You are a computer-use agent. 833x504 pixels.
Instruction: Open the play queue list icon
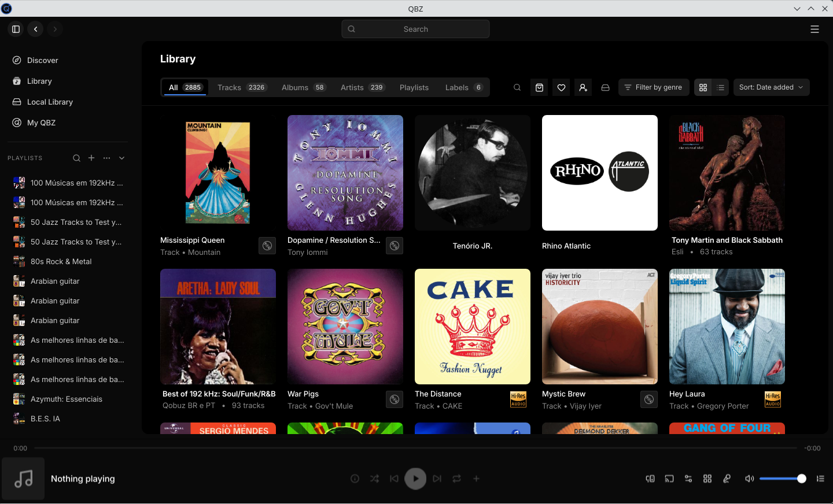820,479
